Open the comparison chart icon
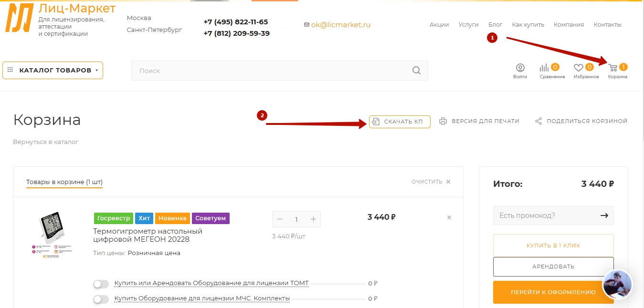Image resolution: width=644 pixels, height=308 pixels. tap(544, 68)
